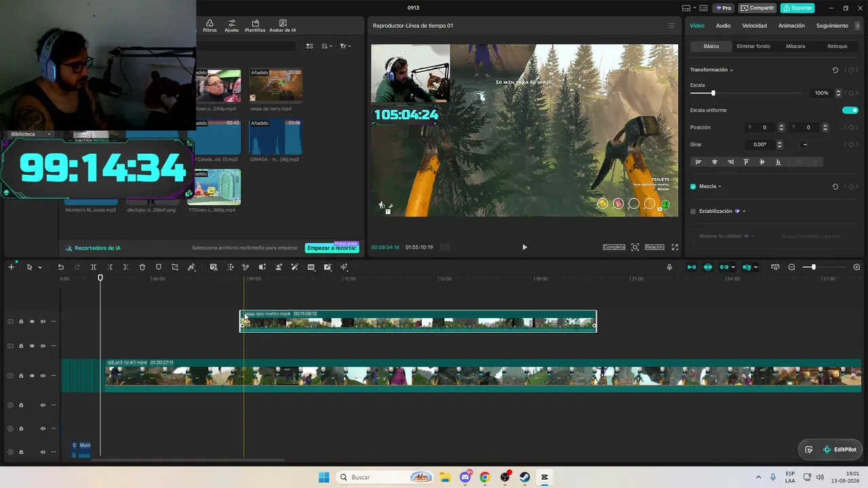Image resolution: width=868 pixels, height=488 pixels.
Task: Toggle the Escala uniforme switch
Action: pos(850,110)
